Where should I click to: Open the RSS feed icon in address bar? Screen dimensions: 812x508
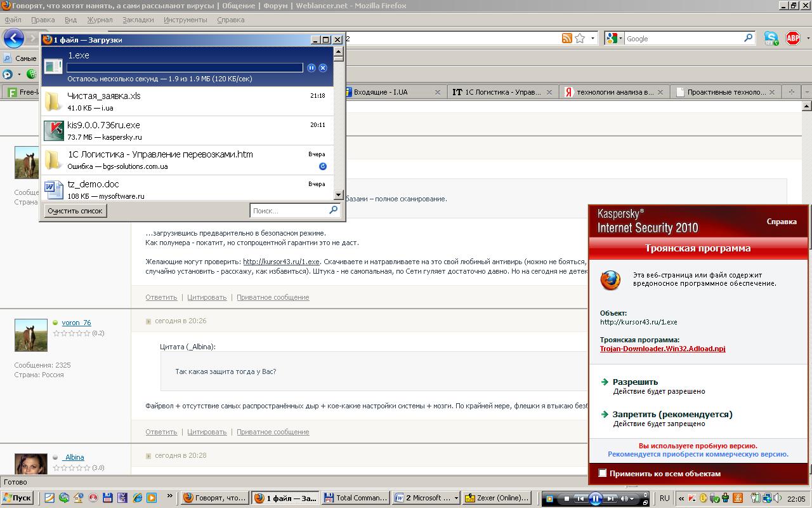click(567, 39)
